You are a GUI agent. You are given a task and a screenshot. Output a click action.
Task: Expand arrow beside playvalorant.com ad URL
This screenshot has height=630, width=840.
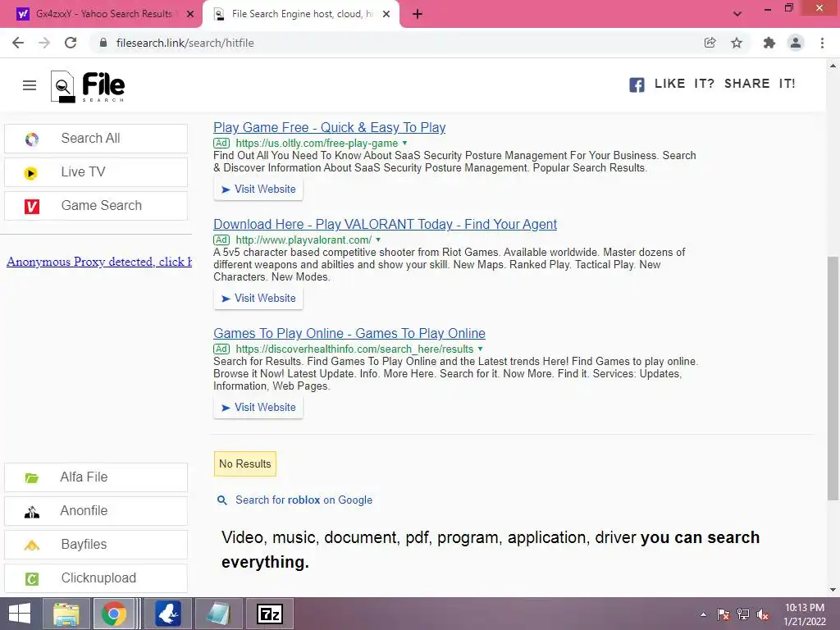(378, 240)
